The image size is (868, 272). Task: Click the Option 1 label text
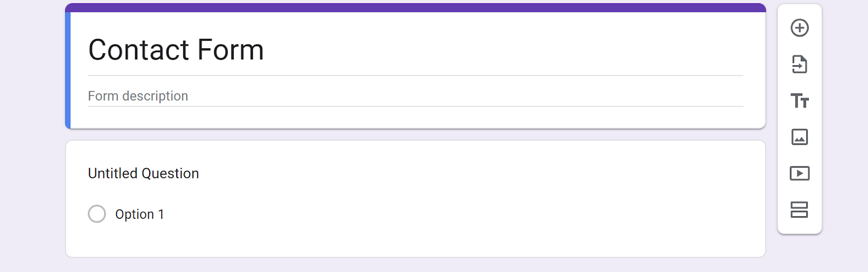pos(139,214)
